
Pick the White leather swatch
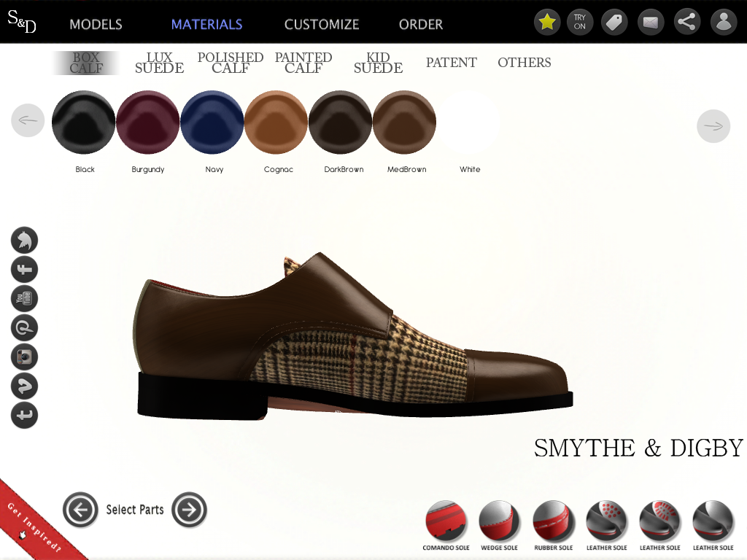tap(469, 122)
